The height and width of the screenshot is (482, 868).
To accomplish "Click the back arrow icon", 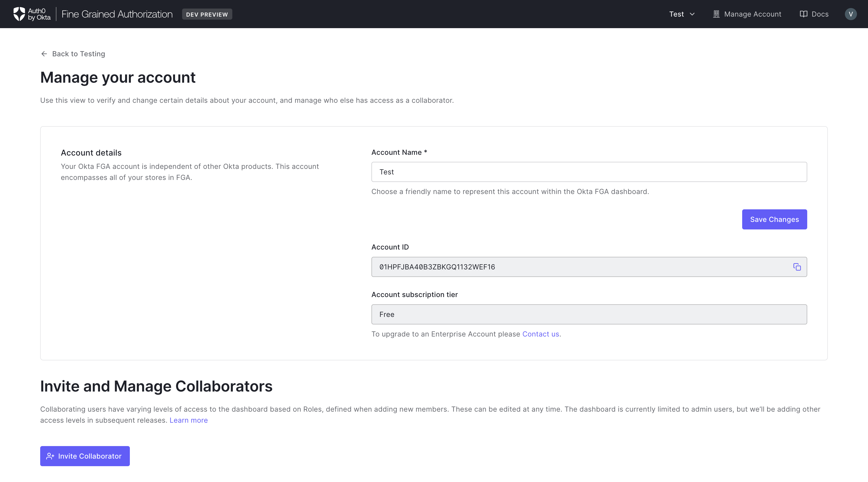I will point(44,54).
